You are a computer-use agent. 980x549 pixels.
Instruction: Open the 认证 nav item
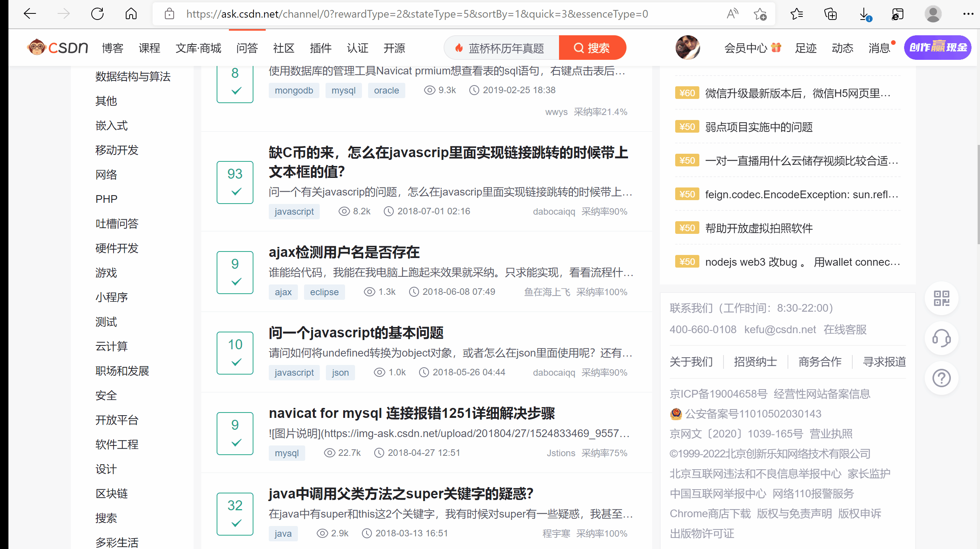357,48
